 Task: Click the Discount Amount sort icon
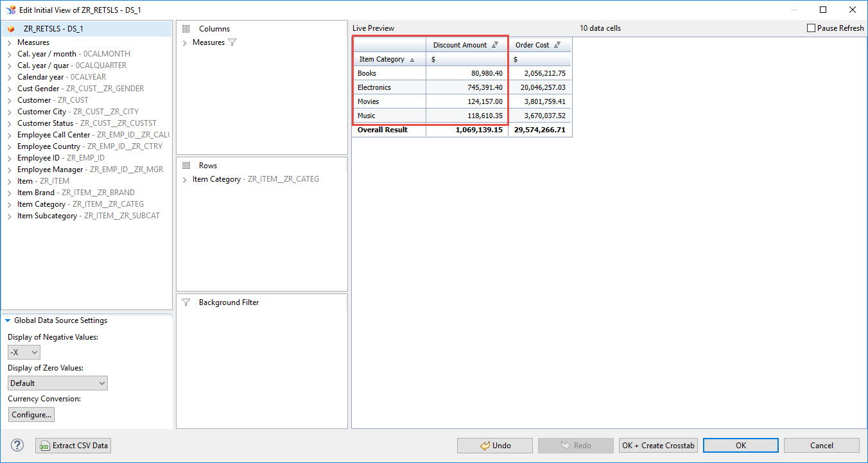(x=495, y=45)
